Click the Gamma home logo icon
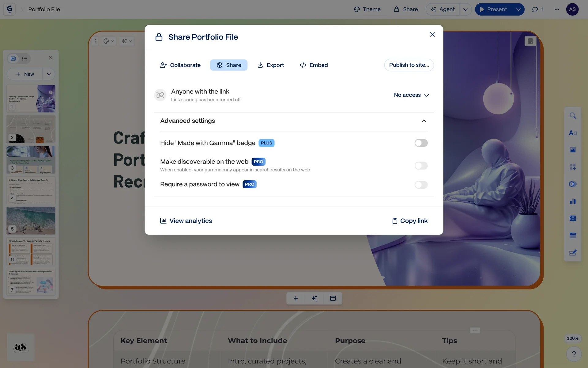 tap(9, 9)
